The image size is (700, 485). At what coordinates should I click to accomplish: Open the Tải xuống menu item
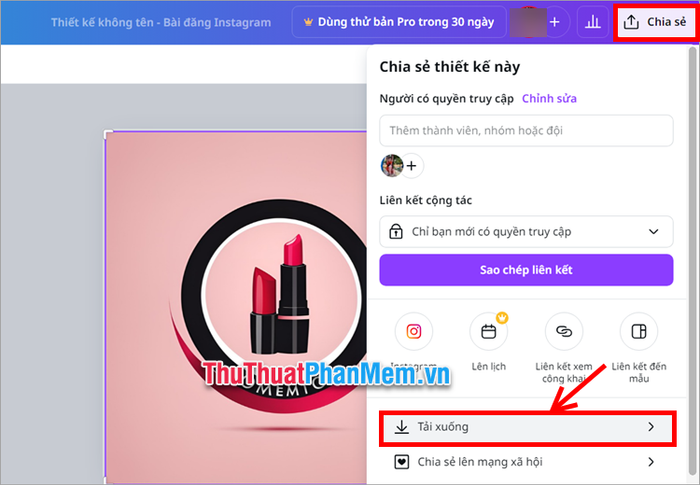click(527, 427)
